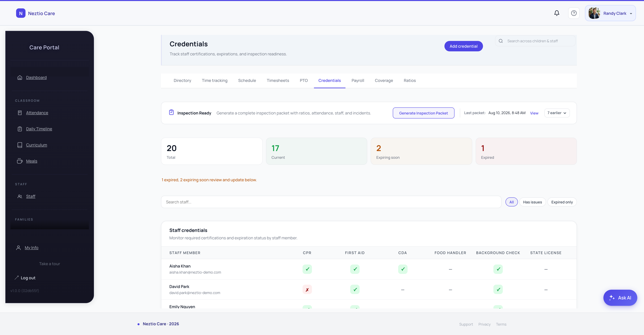Select the All filter chip

click(512, 202)
